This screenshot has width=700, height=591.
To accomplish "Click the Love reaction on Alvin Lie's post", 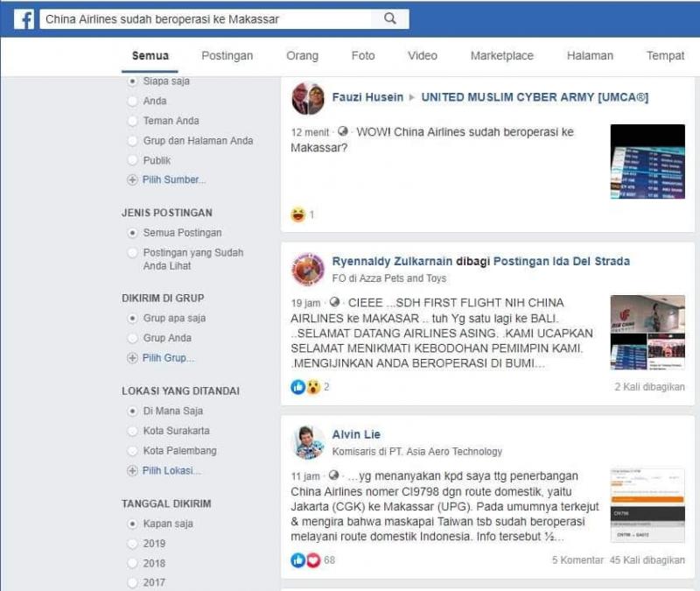I will pos(313,560).
